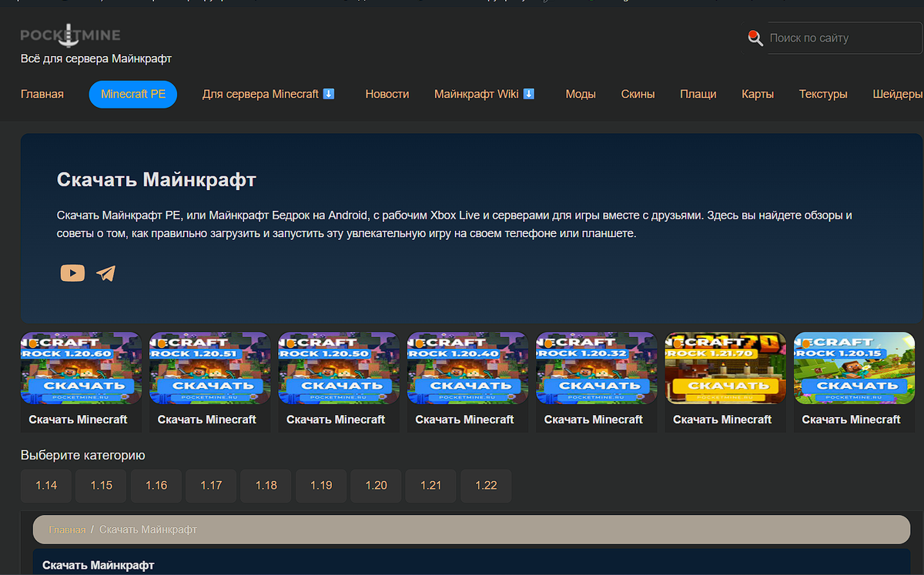
Task: Open the Карты menu item
Action: pos(758,94)
